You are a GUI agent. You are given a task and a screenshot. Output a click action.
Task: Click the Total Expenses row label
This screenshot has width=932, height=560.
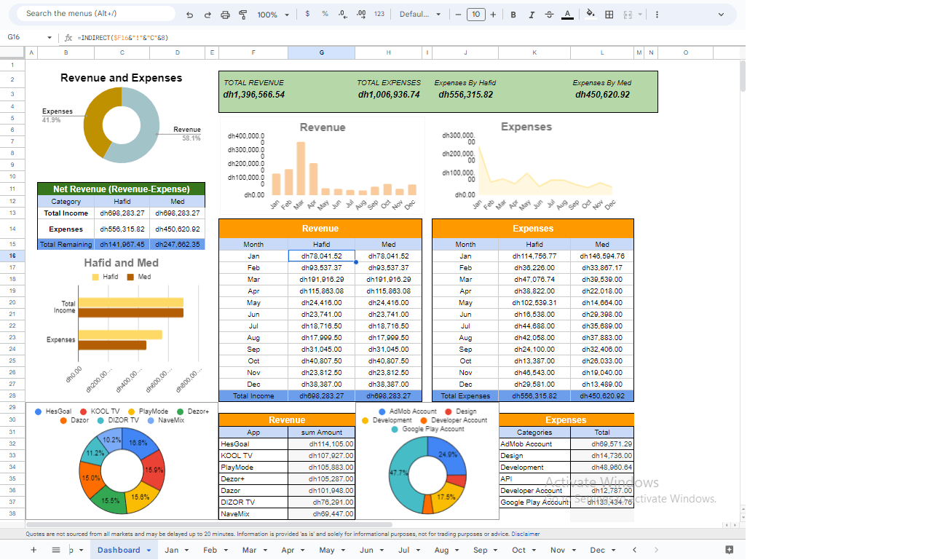point(465,396)
